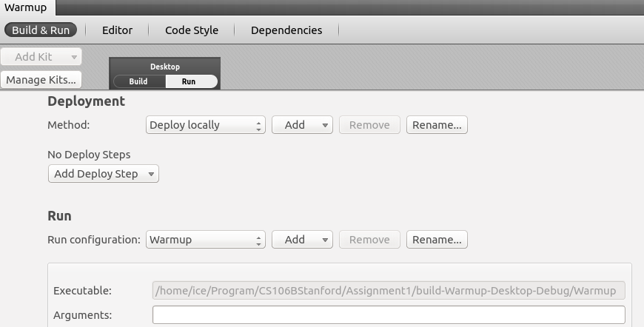Screen dimensions: 644x327
Task: Click the Manage Kits... button
Action: point(41,80)
